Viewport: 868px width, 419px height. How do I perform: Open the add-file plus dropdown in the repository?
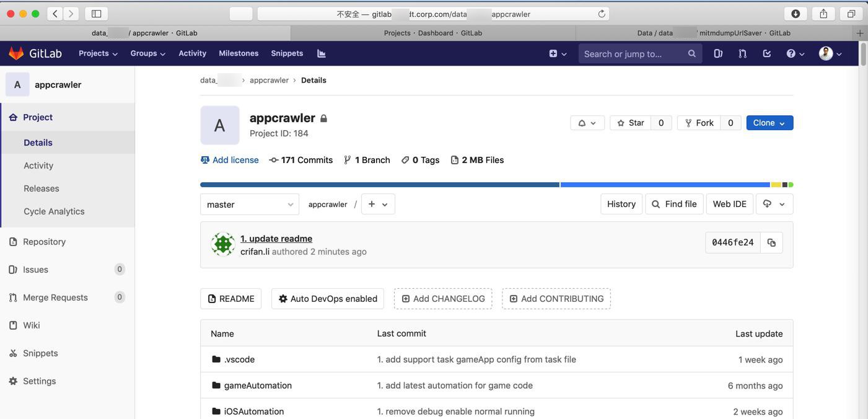378,204
